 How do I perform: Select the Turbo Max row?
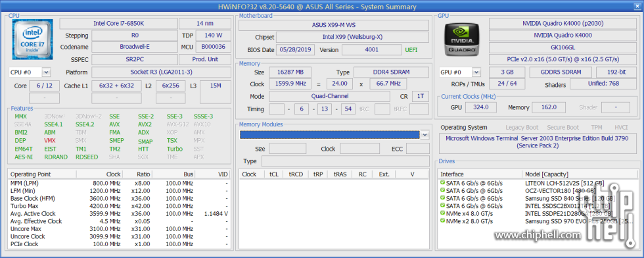[119, 206]
